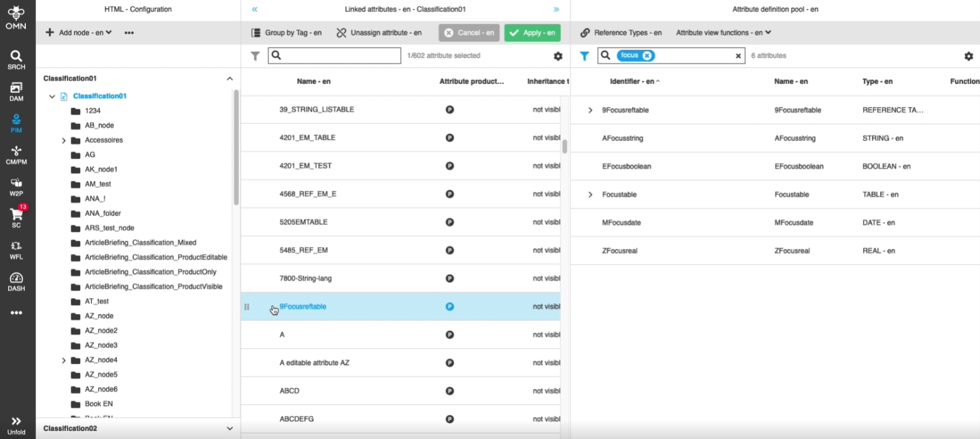Click product icon in 4201_EM_TABLE row
The height and width of the screenshot is (439, 980).
coord(449,137)
